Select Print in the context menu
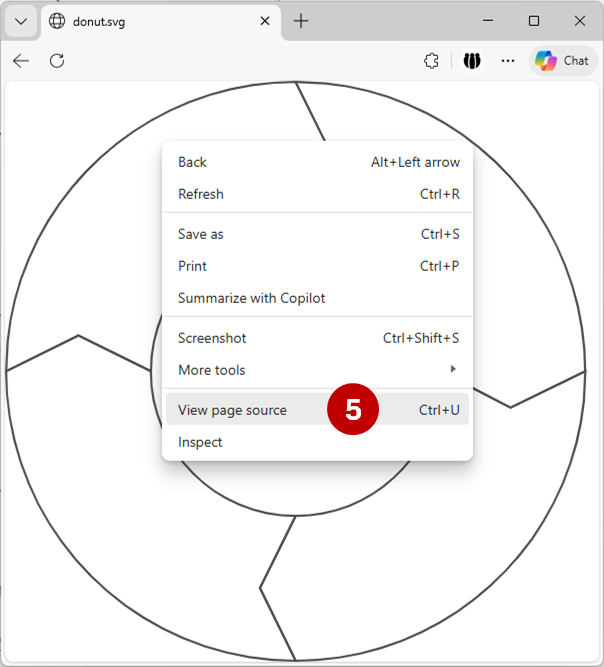 pos(317,266)
